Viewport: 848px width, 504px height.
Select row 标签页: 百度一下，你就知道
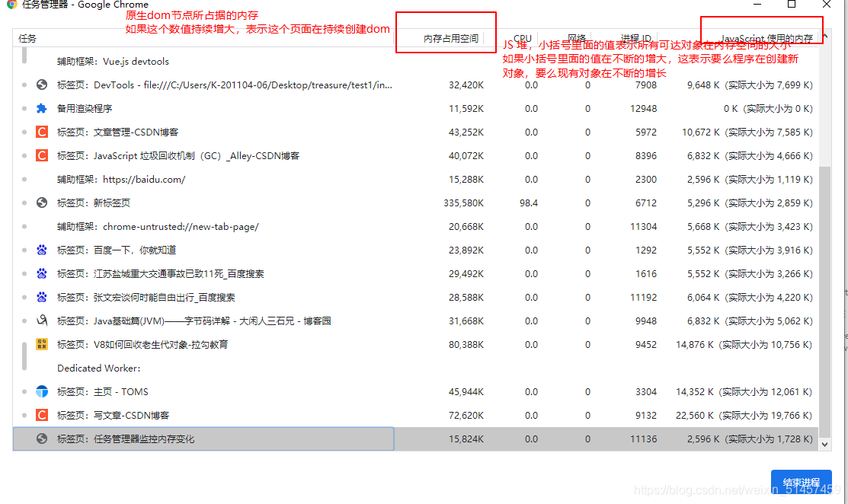(415, 250)
